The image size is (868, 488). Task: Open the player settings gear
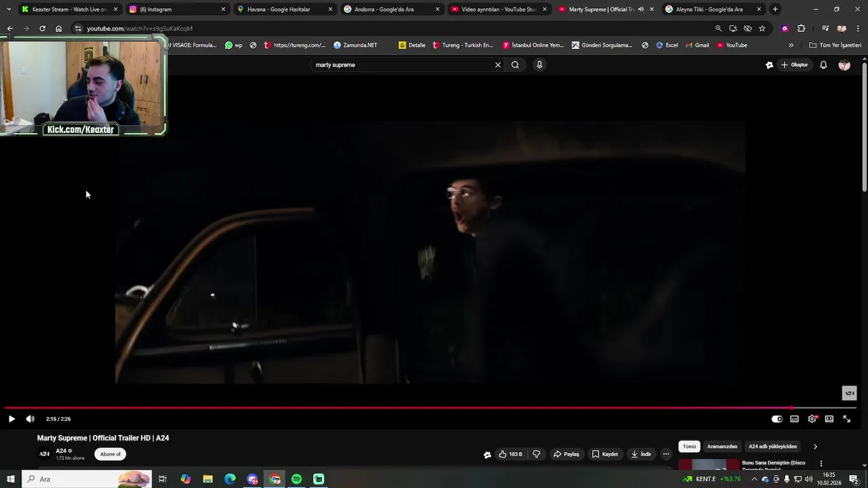click(812, 419)
